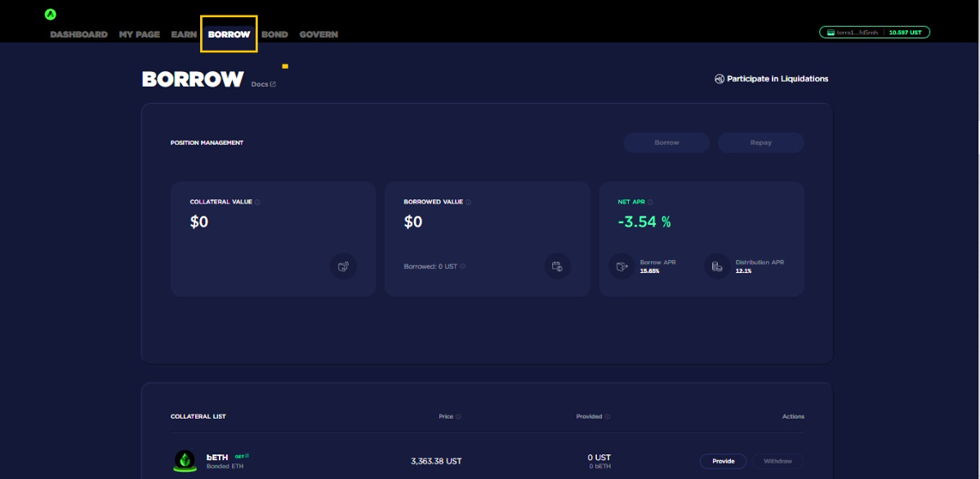Go to the Govern tab
Screen dimensions: 980x479
(x=318, y=34)
